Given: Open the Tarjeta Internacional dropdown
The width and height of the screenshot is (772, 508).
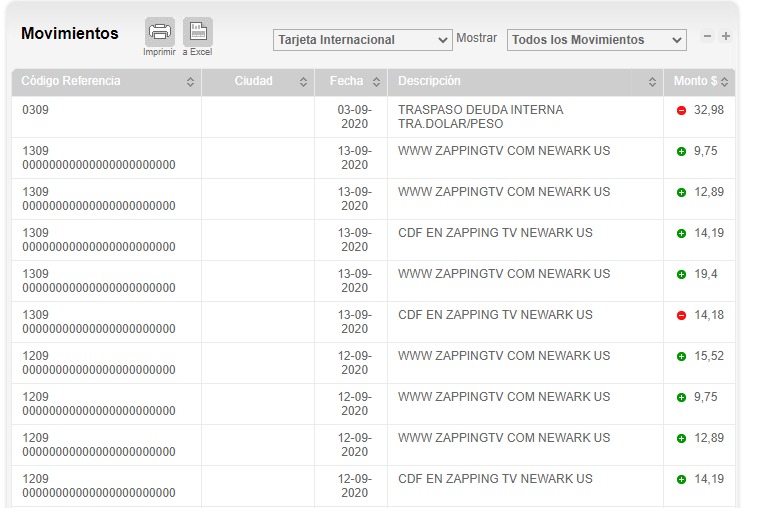Looking at the screenshot, I should (363, 40).
